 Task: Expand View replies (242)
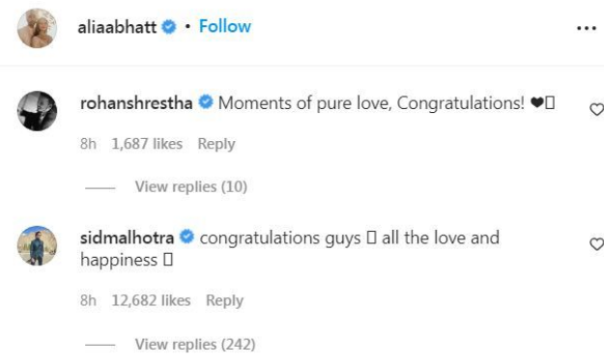pyautogui.click(x=195, y=344)
